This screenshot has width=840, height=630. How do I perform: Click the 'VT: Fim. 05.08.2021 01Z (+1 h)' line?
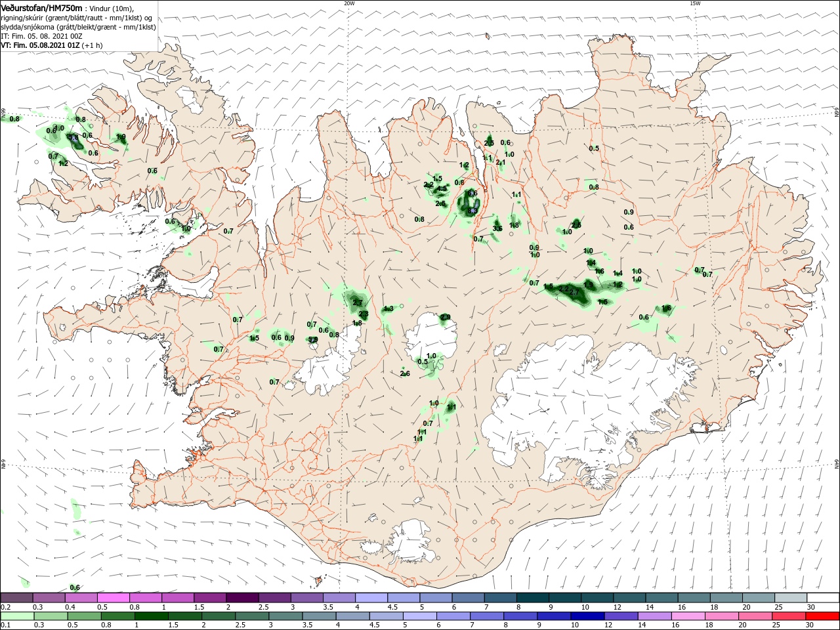(x=52, y=45)
